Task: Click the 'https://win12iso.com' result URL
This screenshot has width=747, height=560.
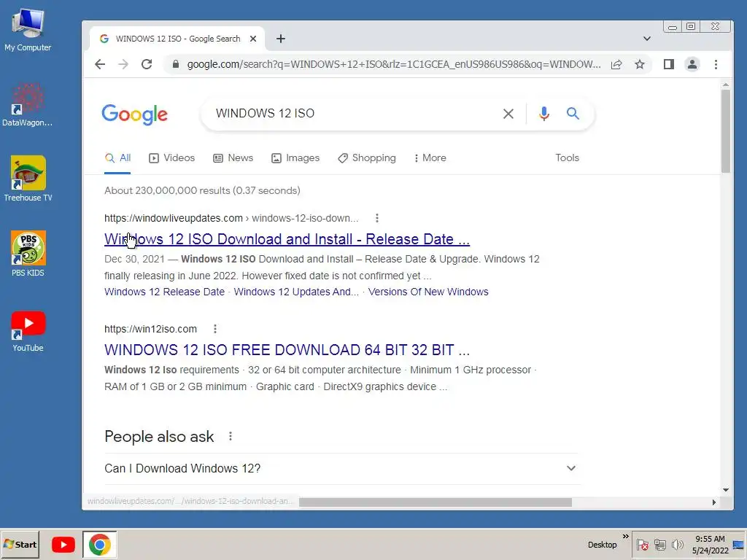Action: (x=150, y=329)
